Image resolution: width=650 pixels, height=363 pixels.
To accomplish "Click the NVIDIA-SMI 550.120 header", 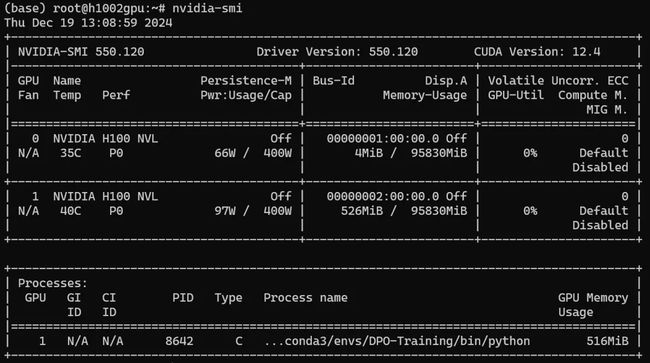I will [x=81, y=52].
